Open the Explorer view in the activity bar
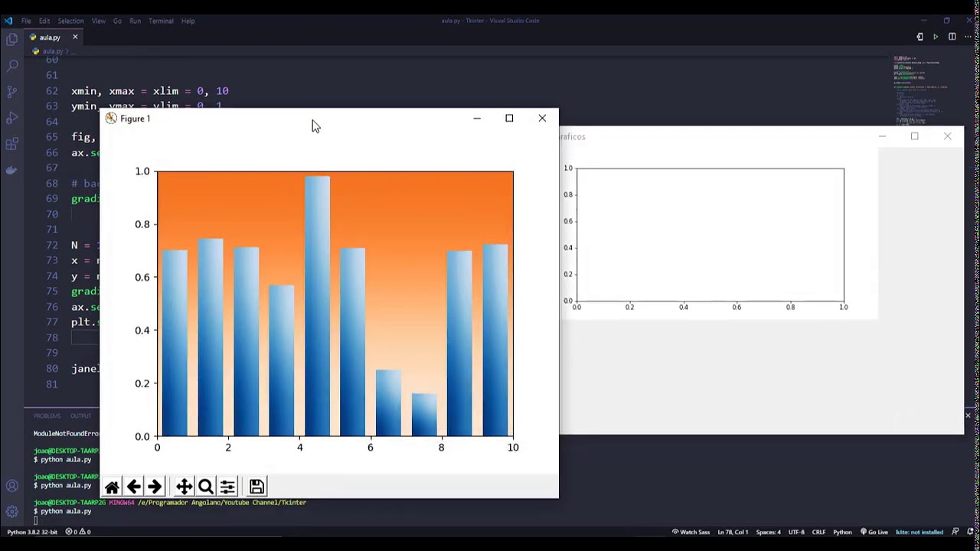 (11, 40)
